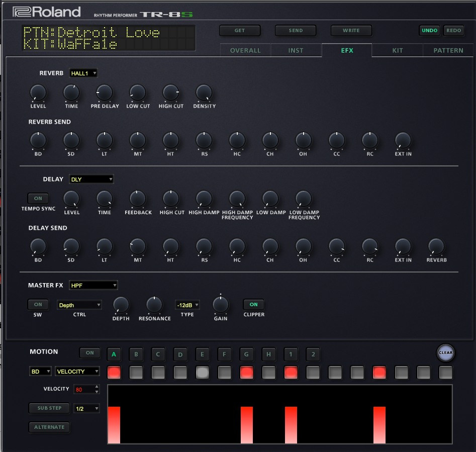This screenshot has width=476, height=452.
Task: Click the master FX GAIN knob
Action: coord(221,305)
